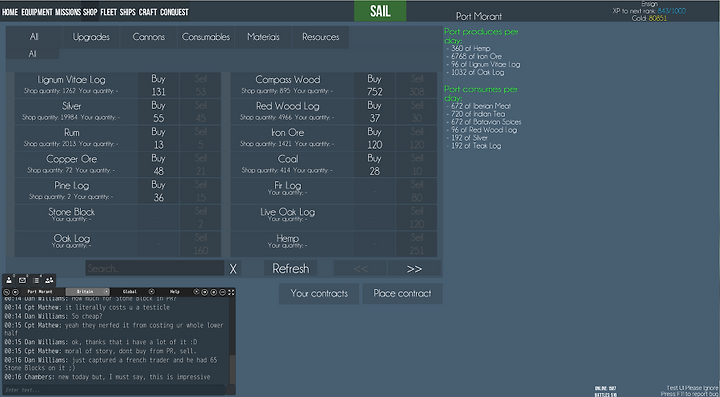Viewport: 720px width, 397px height.
Task: Click the minus round icon in chat header
Action: coord(222,292)
